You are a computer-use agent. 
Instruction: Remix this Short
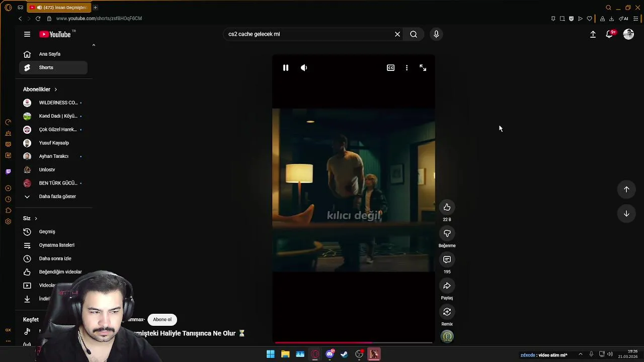447,312
